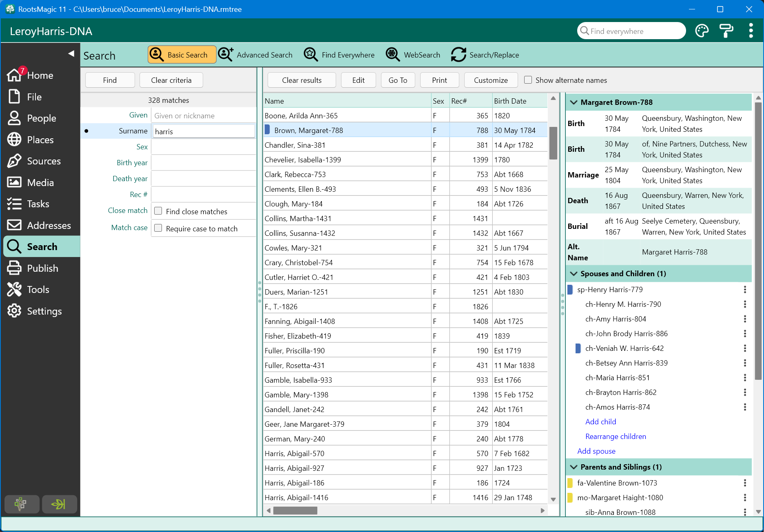Collapse the Spouses and Children section

pos(574,274)
